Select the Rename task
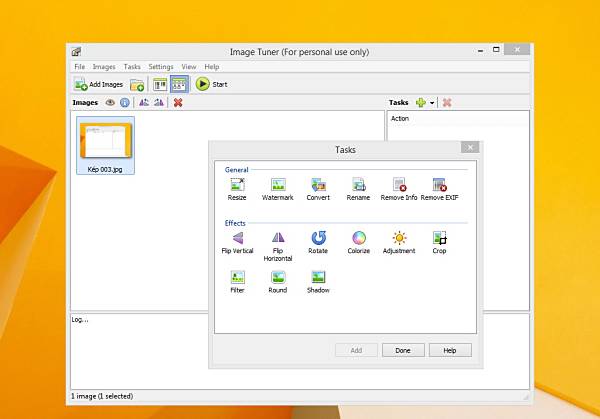This screenshot has height=419, width=600. click(x=358, y=189)
